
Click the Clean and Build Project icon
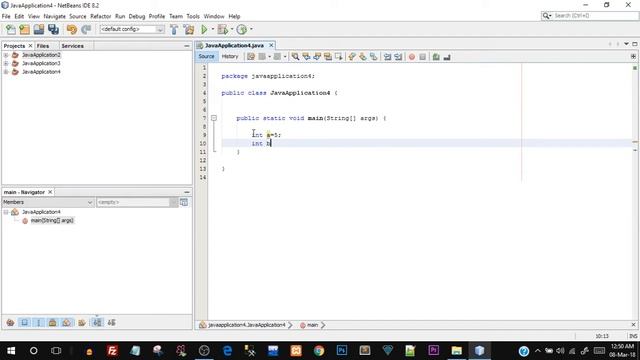coord(189,29)
